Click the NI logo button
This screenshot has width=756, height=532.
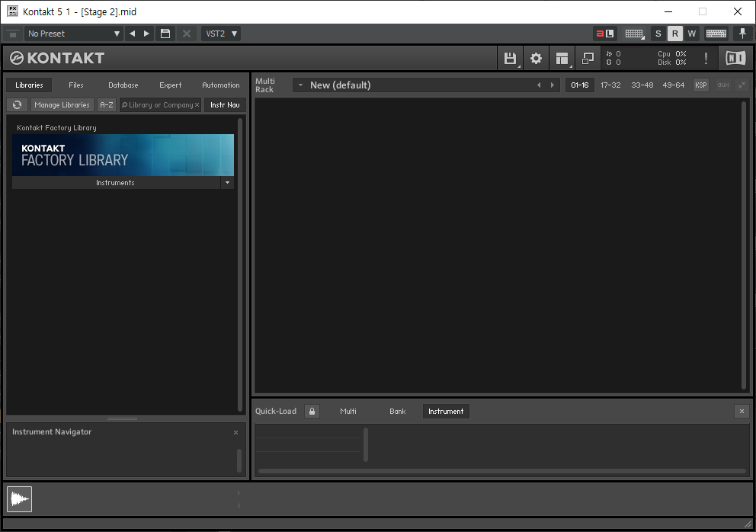(x=735, y=59)
